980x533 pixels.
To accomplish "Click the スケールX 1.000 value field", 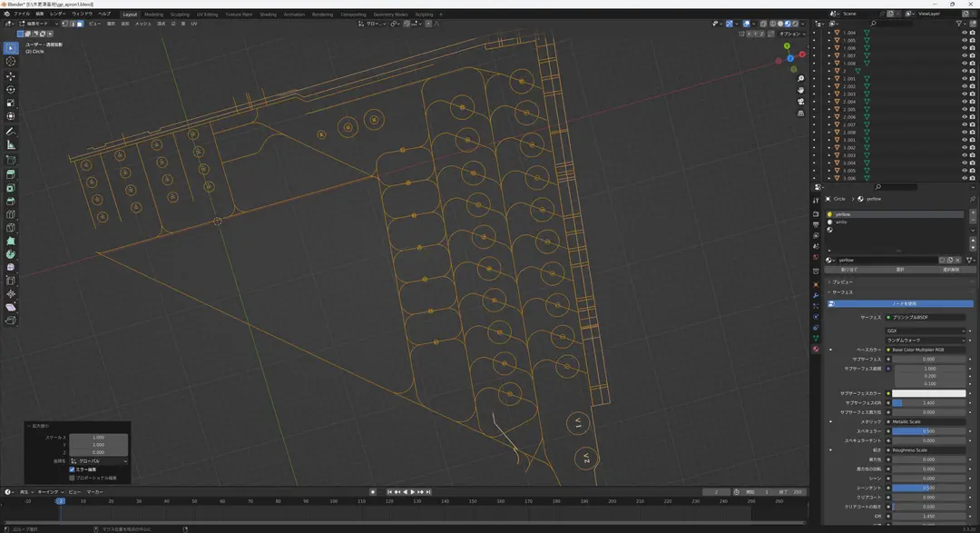I will 98,438.
